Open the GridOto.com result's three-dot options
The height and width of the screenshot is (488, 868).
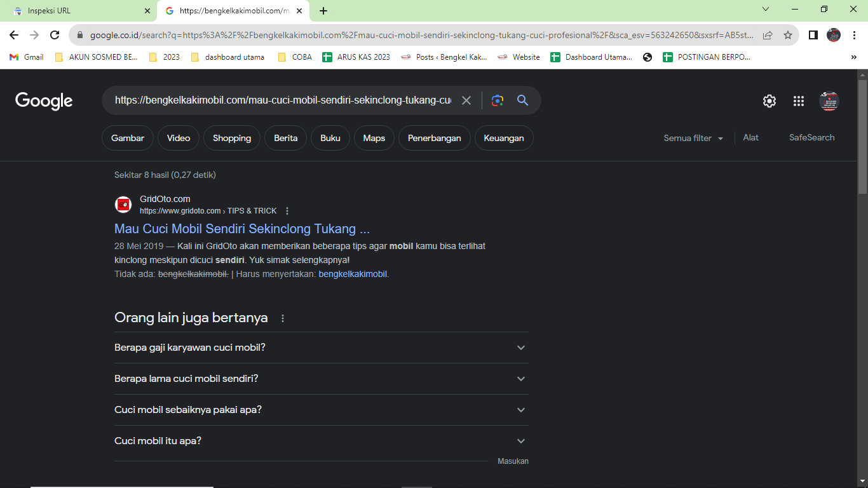(x=287, y=211)
